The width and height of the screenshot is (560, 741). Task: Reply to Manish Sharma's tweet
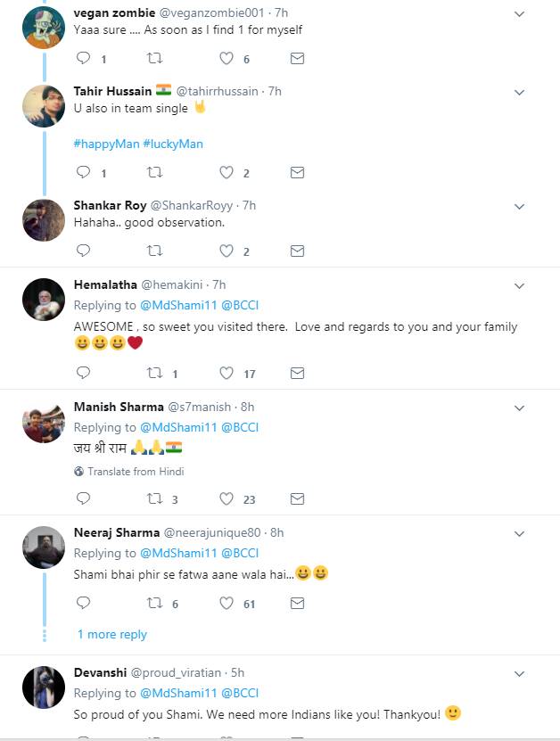[84, 499]
